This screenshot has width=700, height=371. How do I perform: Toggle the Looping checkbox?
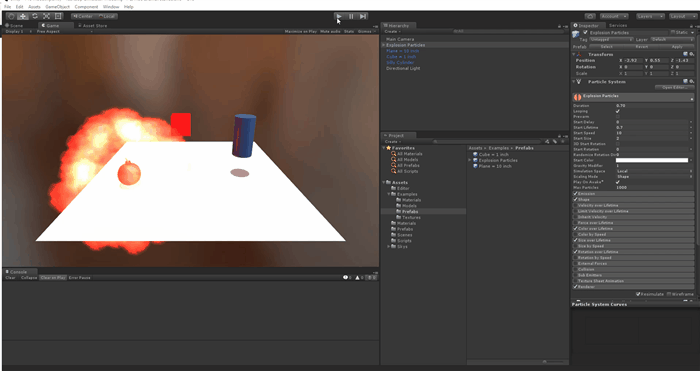(618, 111)
